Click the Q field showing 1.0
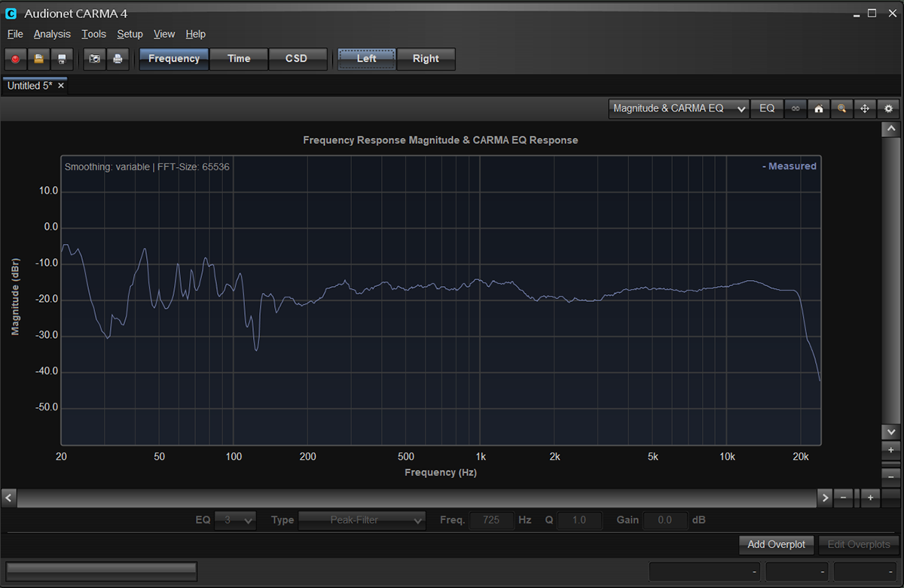The width and height of the screenshot is (904, 588). tap(579, 519)
